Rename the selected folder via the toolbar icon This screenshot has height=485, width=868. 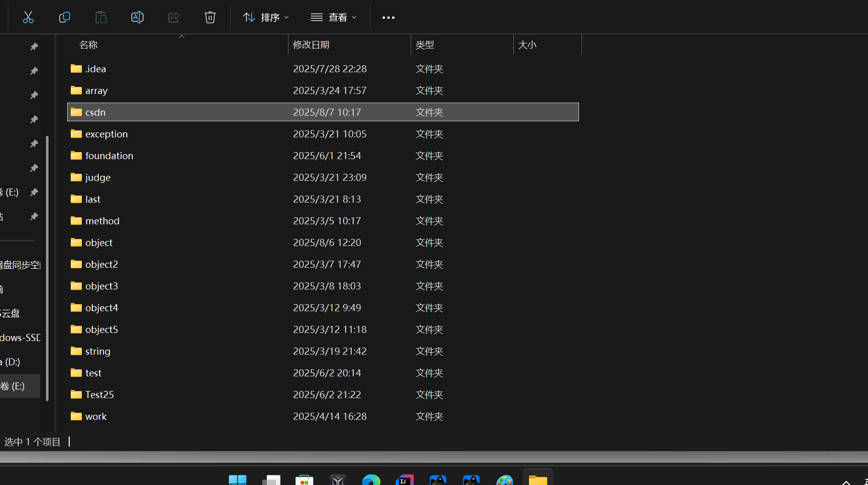pos(137,17)
